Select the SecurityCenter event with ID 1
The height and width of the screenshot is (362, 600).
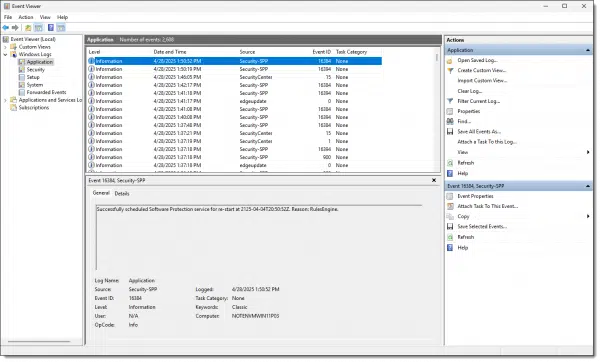(235, 141)
